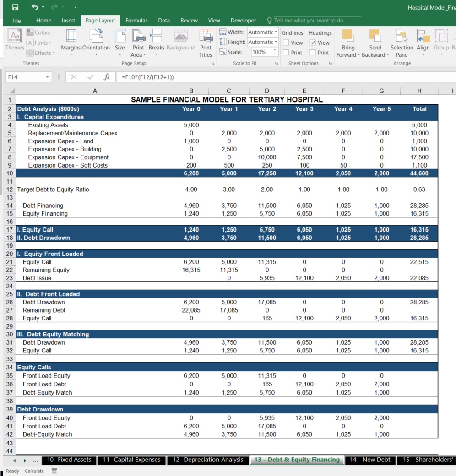Click previous sheet scroll arrow
The image size is (456, 476).
pyautogui.click(x=14, y=460)
